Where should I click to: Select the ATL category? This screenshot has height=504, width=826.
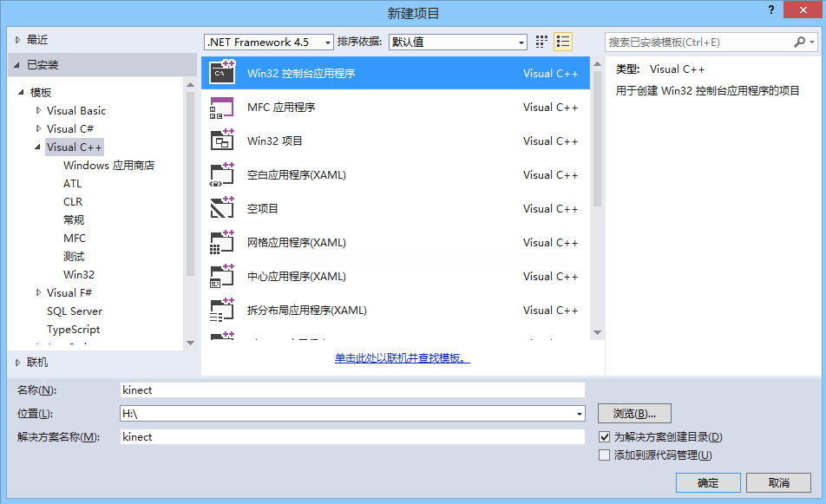(73, 184)
